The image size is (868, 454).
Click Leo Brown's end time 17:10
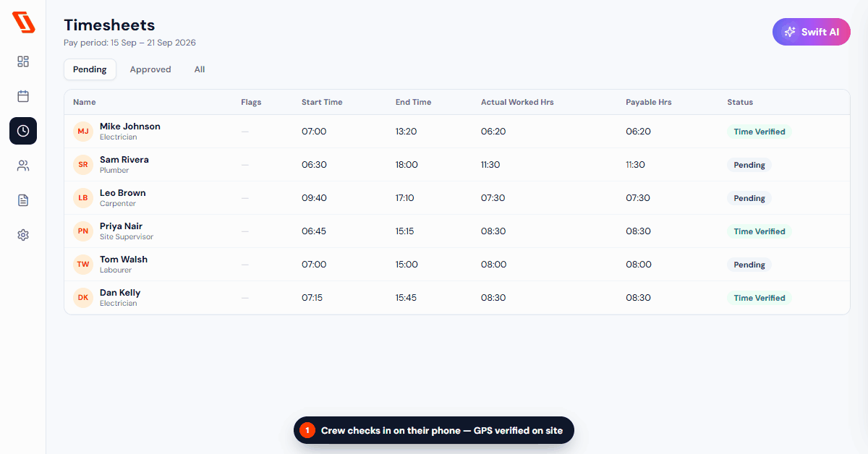tap(405, 198)
